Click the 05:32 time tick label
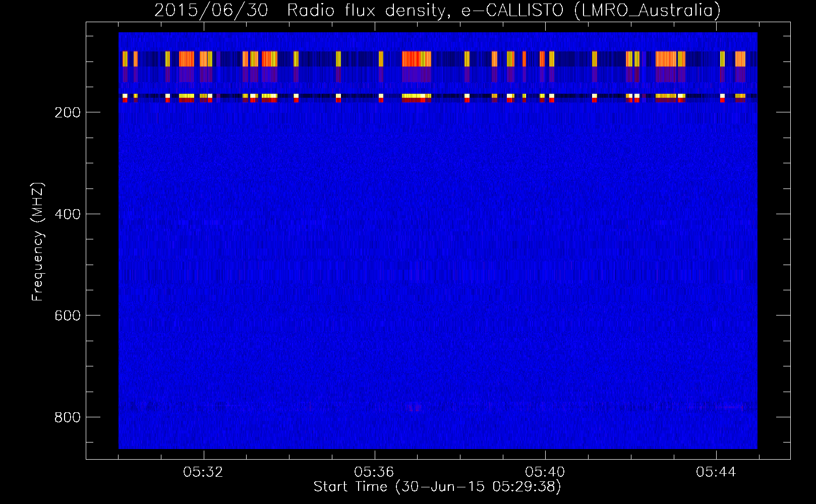816x504 pixels. pos(204,472)
